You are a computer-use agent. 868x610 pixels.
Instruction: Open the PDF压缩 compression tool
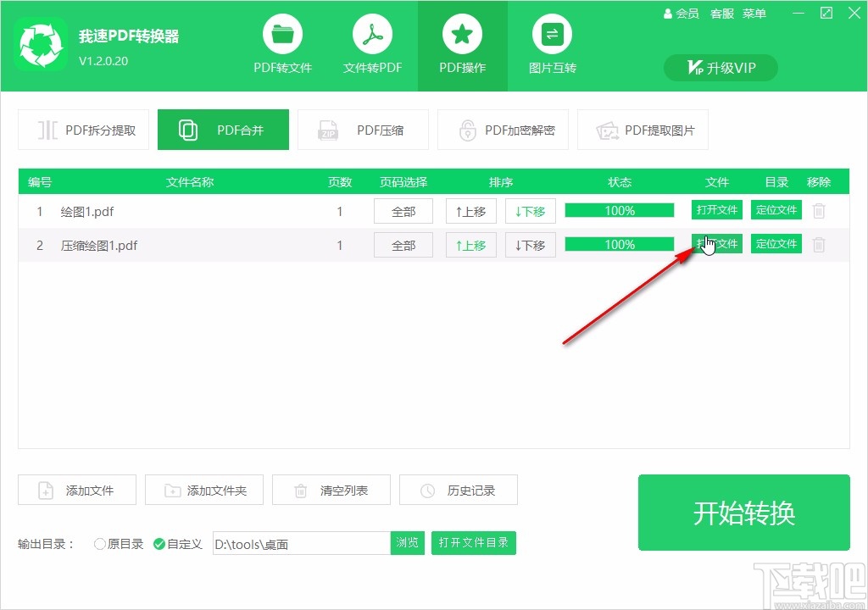click(363, 130)
